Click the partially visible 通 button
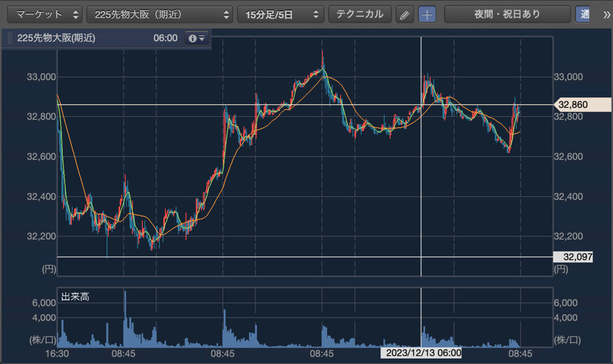This screenshot has width=613, height=364. (582, 14)
